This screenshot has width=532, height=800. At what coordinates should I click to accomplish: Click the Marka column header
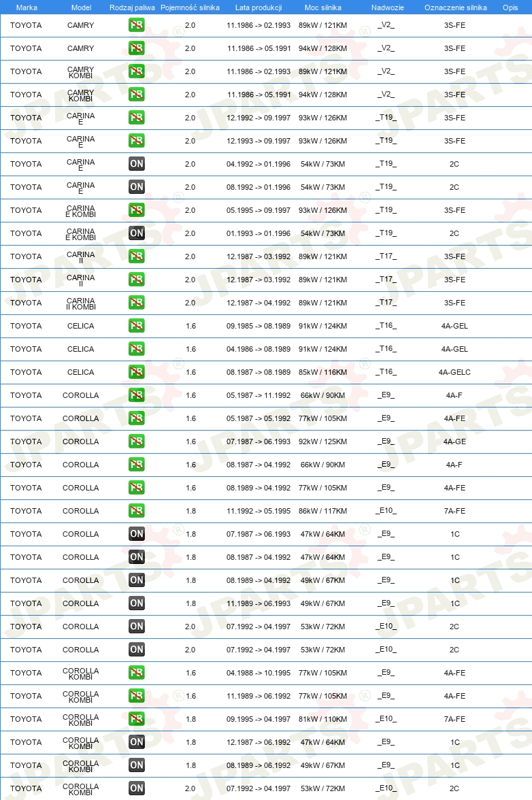27,7
